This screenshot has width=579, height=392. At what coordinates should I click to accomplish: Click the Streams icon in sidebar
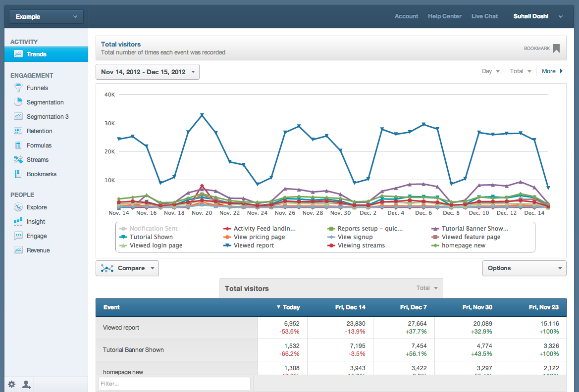click(18, 160)
